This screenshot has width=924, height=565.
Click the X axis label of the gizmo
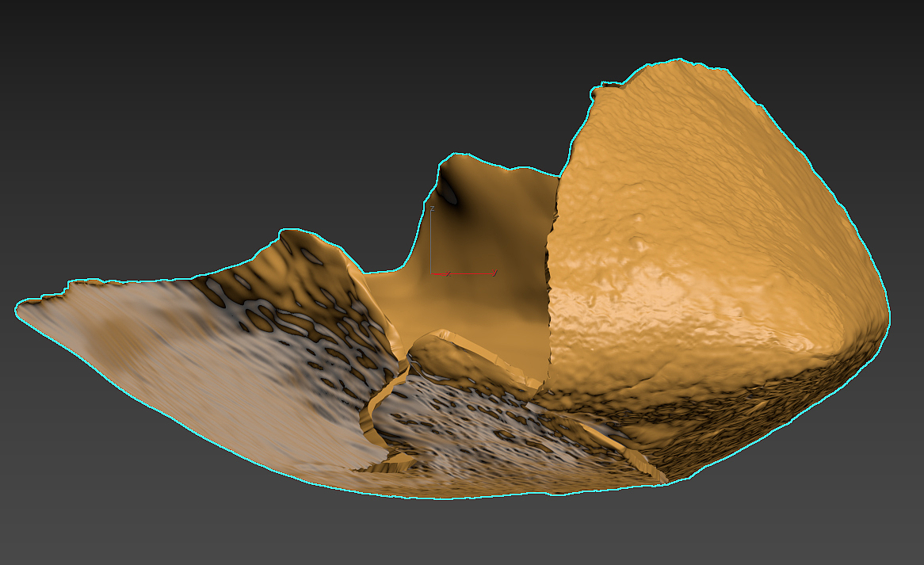(x=449, y=274)
